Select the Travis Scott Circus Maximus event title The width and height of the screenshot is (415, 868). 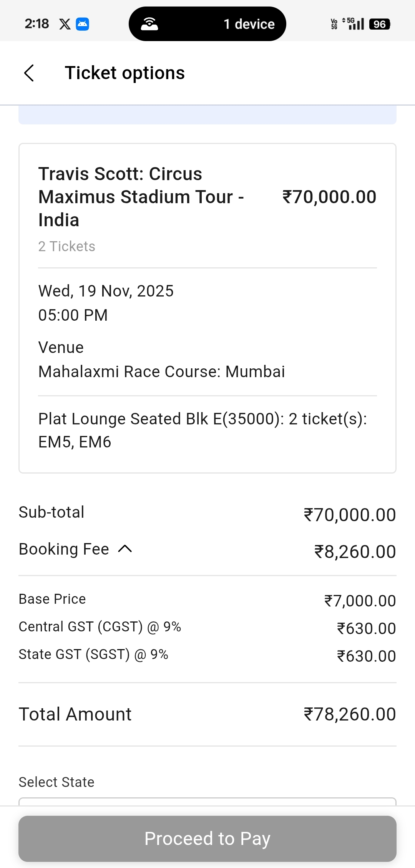click(141, 197)
